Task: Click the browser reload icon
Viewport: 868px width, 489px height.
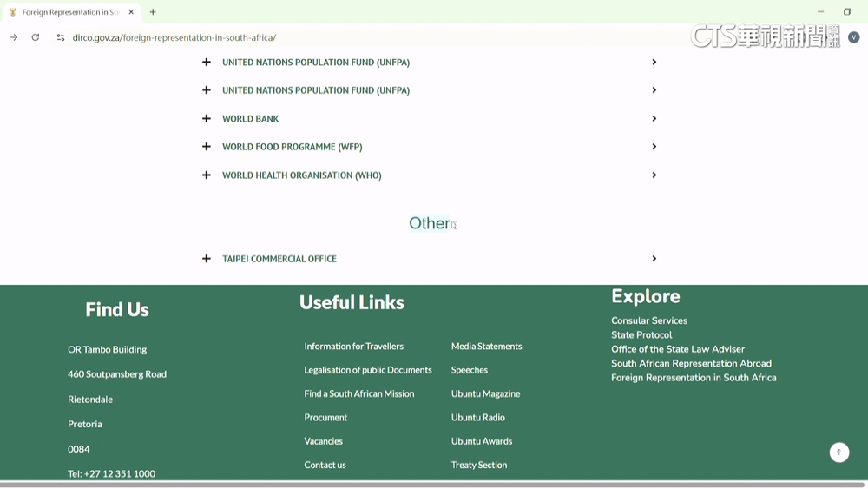Action: click(x=36, y=37)
